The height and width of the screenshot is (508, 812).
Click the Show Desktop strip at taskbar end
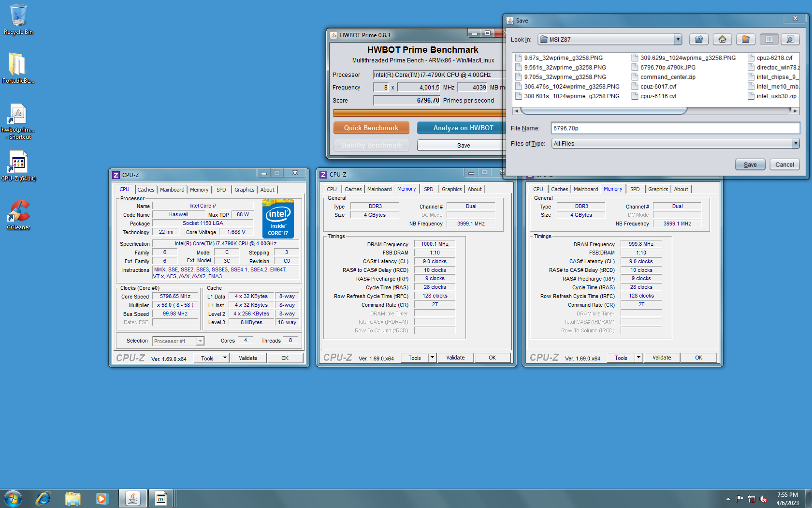pyautogui.click(x=809, y=499)
